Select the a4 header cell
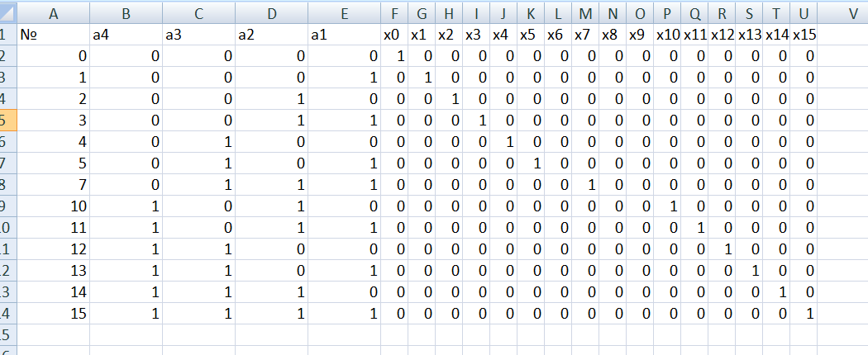 coord(126,35)
